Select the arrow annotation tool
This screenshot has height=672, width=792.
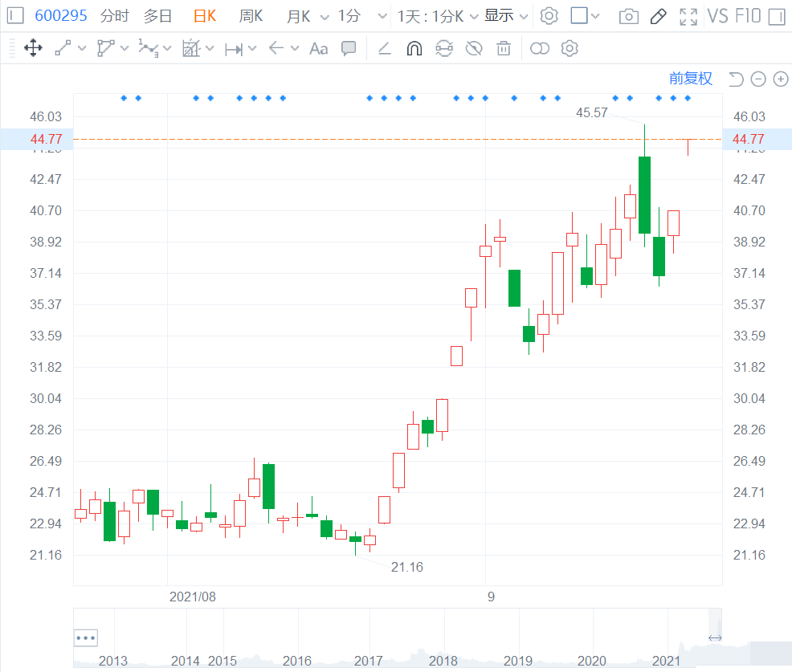pyautogui.click(x=276, y=48)
